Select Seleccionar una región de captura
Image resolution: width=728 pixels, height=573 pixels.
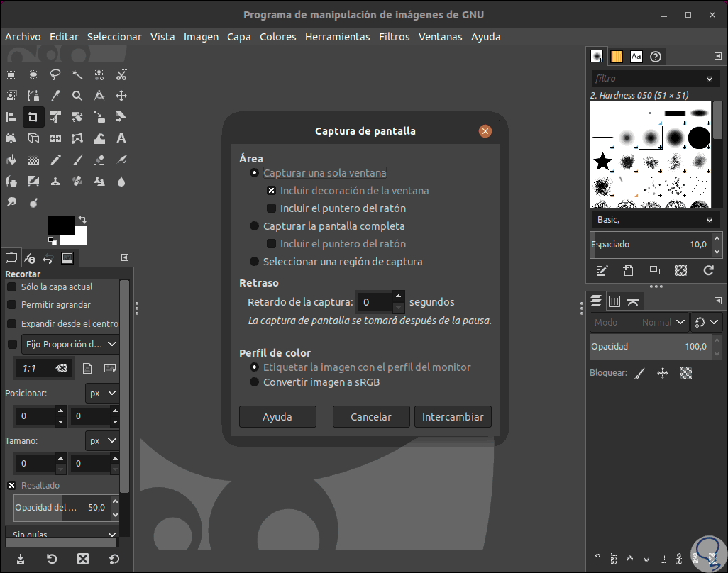pyautogui.click(x=336, y=262)
